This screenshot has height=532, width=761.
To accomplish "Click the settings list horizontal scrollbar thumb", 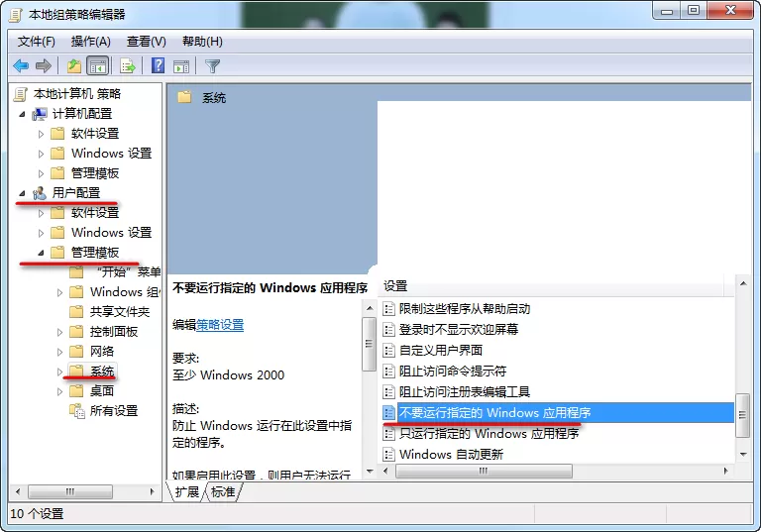I will tap(484, 471).
